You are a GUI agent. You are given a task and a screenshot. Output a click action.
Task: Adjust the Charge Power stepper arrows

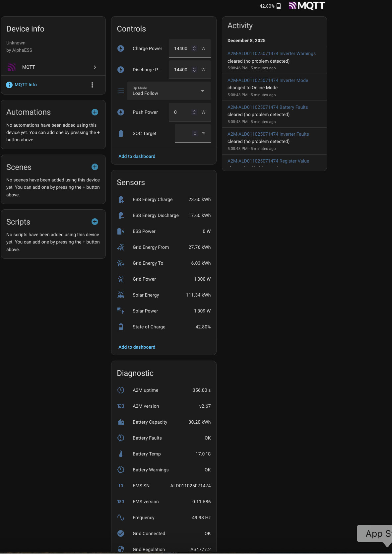194,48
